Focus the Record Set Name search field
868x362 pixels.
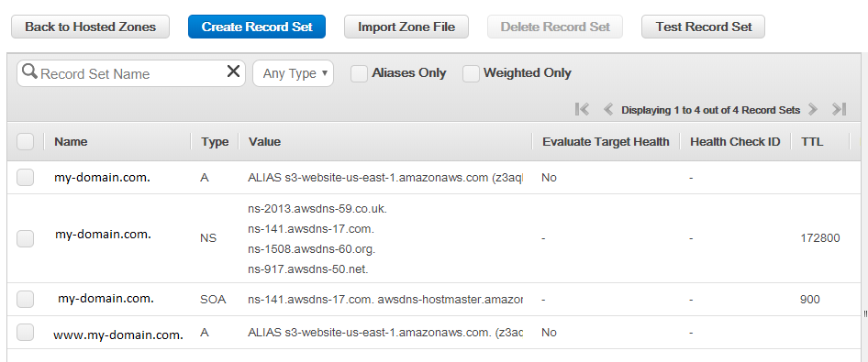[x=131, y=73]
